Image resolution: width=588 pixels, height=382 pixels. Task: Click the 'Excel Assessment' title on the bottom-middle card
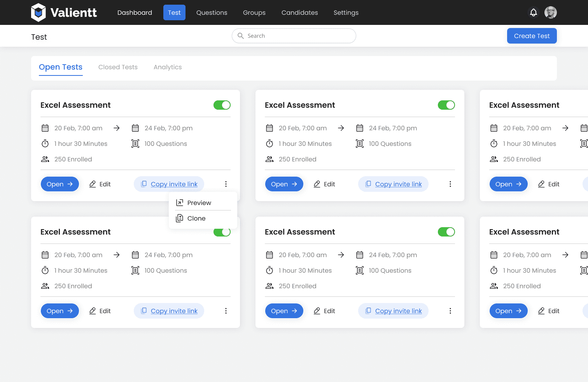click(x=300, y=232)
